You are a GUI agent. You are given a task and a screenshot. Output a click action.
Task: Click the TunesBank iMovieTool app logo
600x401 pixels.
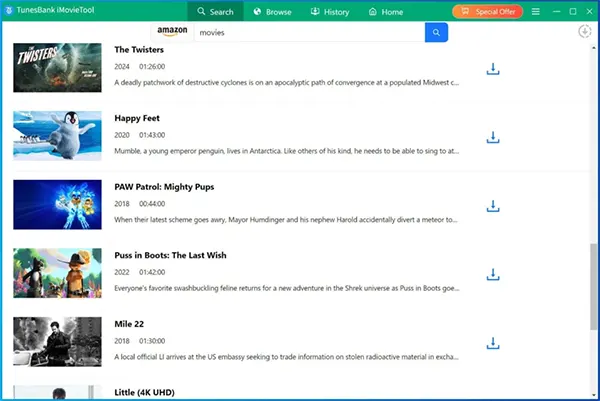pyautogui.click(x=9, y=11)
